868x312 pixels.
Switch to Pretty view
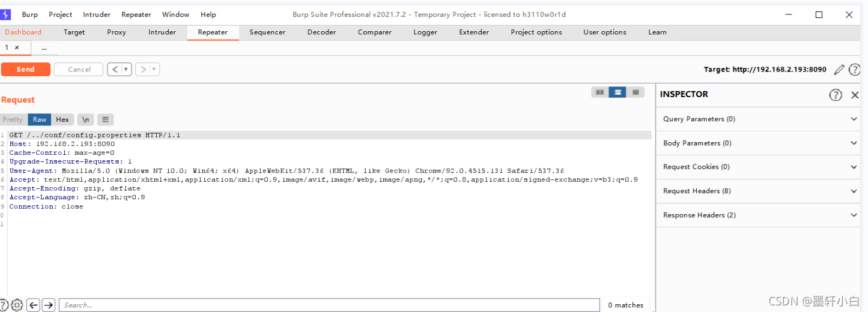13,119
